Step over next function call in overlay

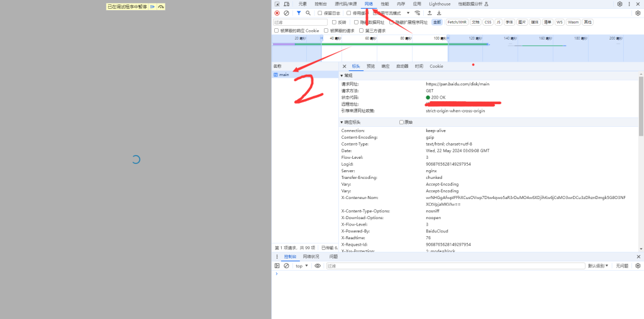pyautogui.click(x=160, y=7)
